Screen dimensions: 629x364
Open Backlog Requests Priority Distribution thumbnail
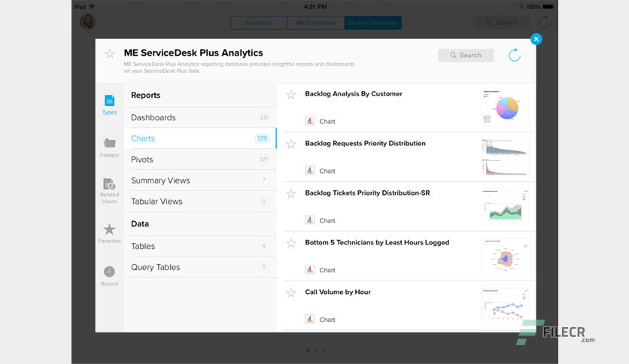[x=505, y=156]
